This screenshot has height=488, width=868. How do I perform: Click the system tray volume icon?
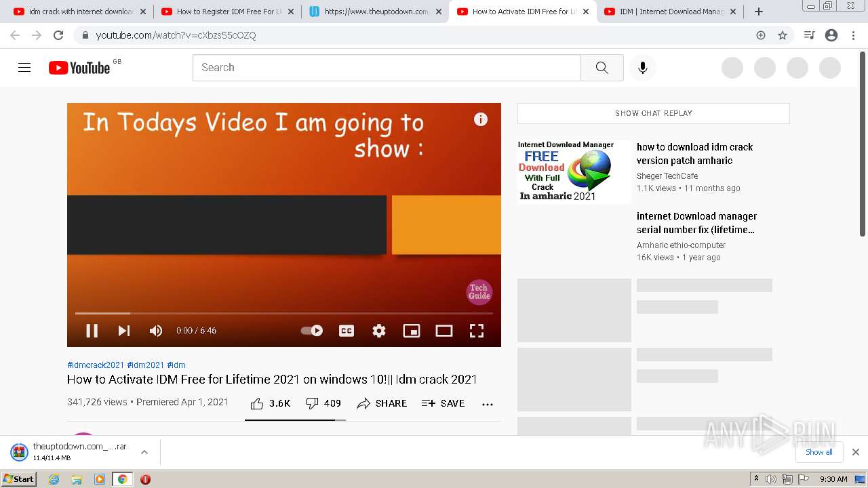[x=771, y=479]
